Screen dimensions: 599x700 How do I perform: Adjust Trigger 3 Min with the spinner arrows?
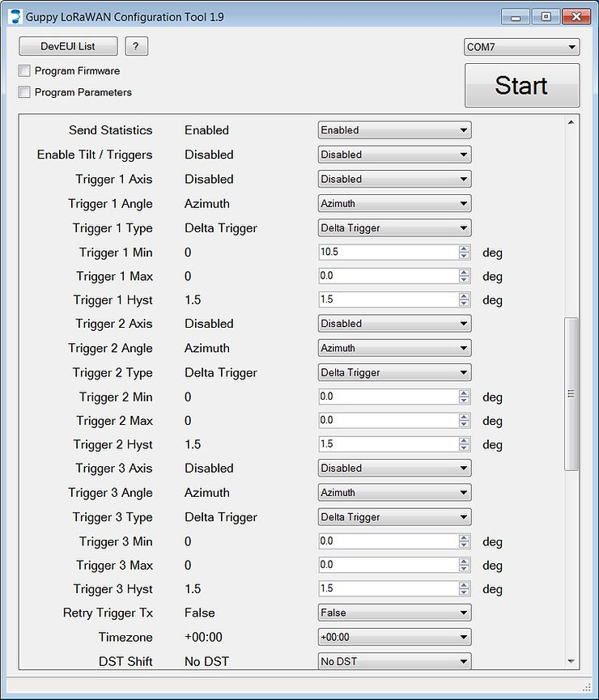pos(464,541)
